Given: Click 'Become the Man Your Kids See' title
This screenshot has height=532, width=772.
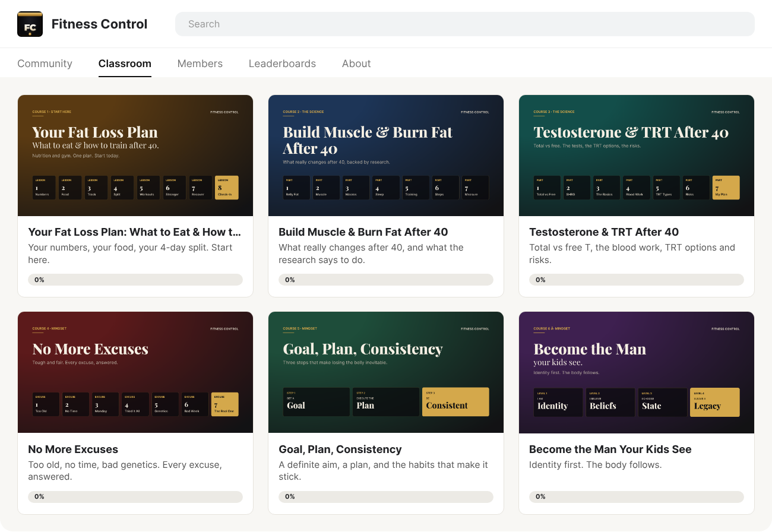Looking at the screenshot, I should tap(610, 449).
